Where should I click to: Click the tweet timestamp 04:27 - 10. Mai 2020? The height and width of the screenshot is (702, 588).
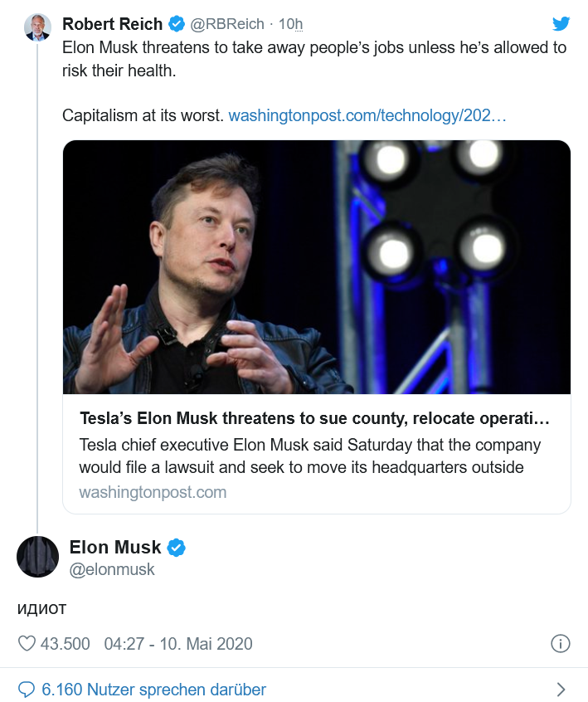178,644
